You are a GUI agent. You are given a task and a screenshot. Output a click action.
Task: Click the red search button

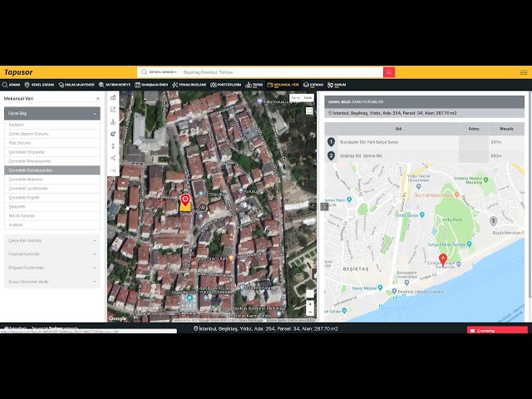click(x=389, y=72)
